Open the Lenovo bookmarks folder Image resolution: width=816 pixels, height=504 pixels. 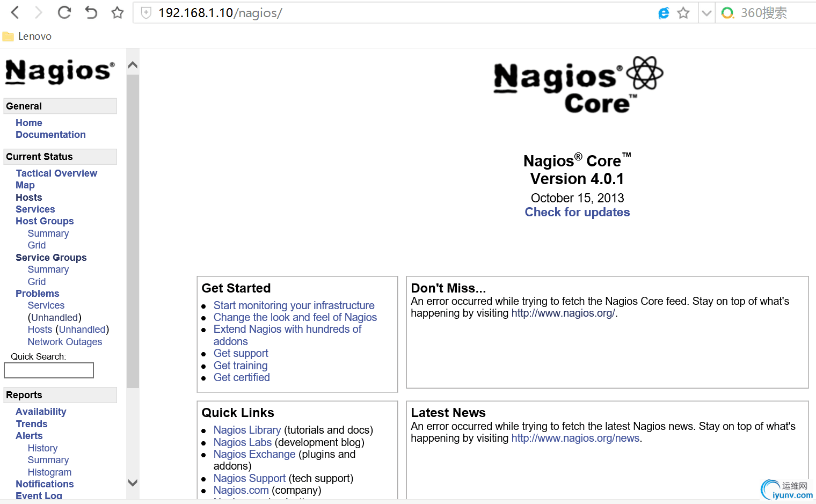[x=27, y=36]
